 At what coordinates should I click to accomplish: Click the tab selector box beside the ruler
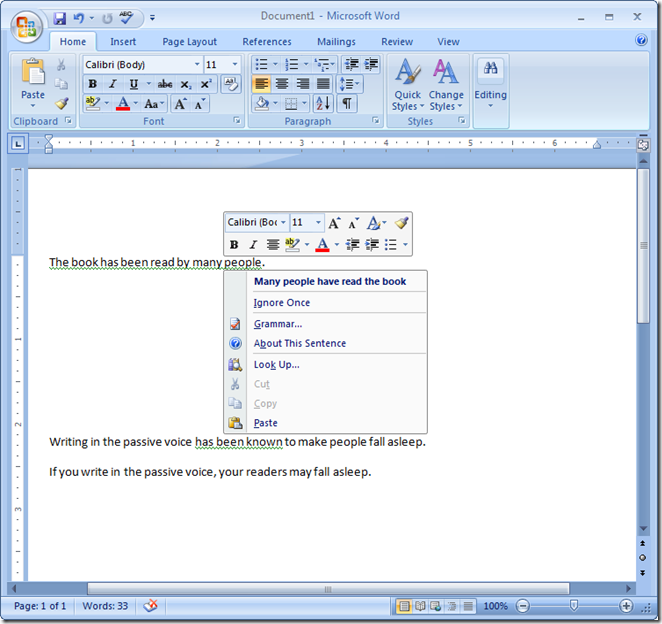[x=18, y=144]
